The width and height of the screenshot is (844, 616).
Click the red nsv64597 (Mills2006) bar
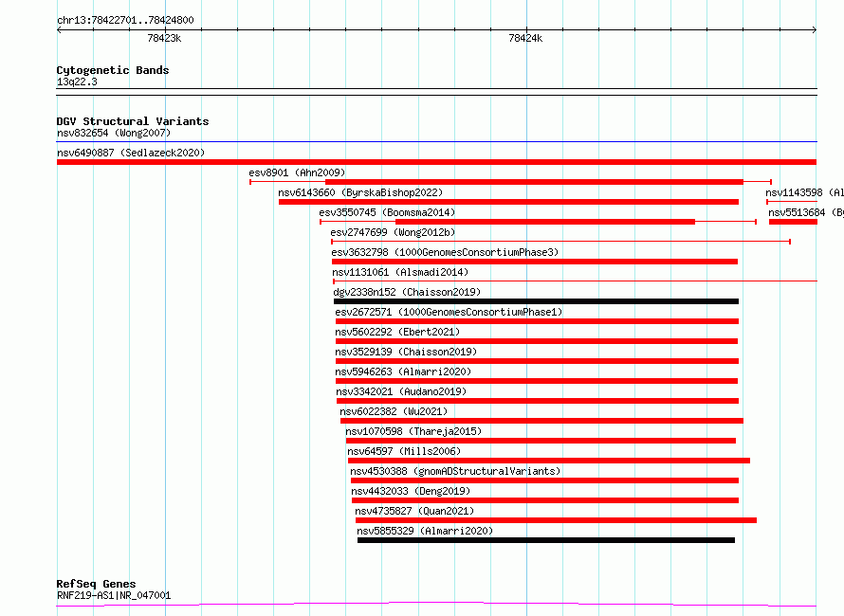(549, 461)
